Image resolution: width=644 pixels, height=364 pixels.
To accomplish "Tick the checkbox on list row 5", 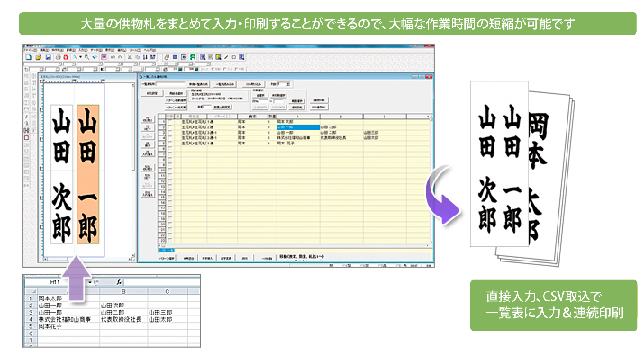I will pos(170,144).
